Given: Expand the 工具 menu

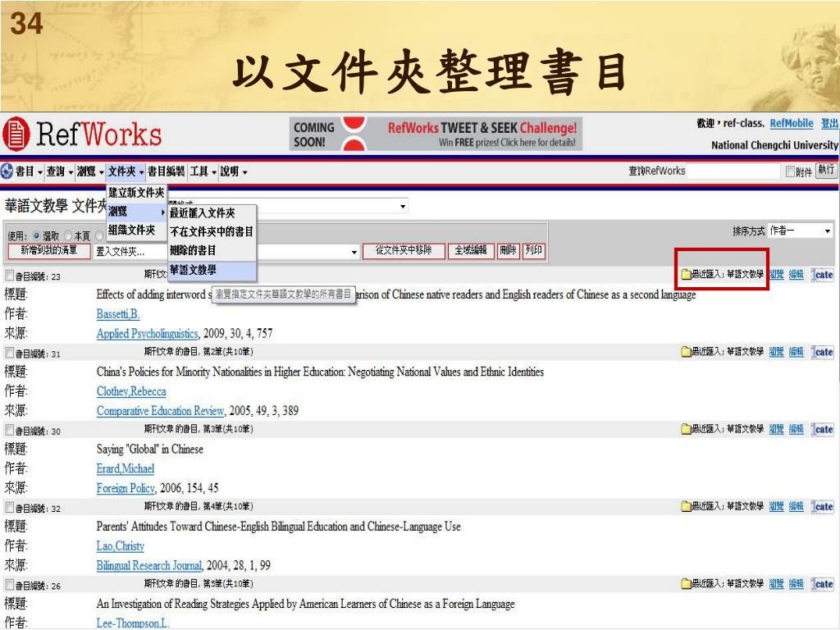Looking at the screenshot, I should (x=203, y=171).
